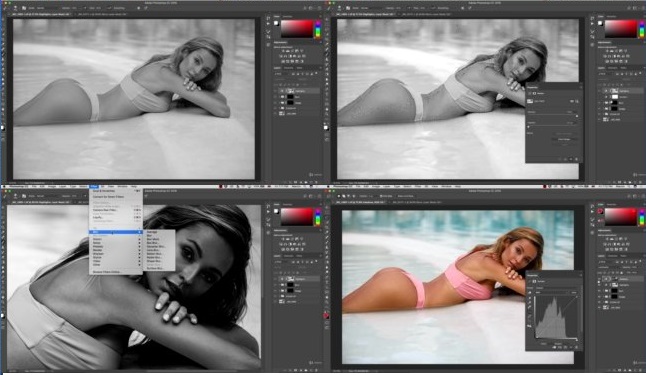The width and height of the screenshot is (646, 375).
Task: Click Color Range button in Masks Properties panel
Action: (564, 139)
